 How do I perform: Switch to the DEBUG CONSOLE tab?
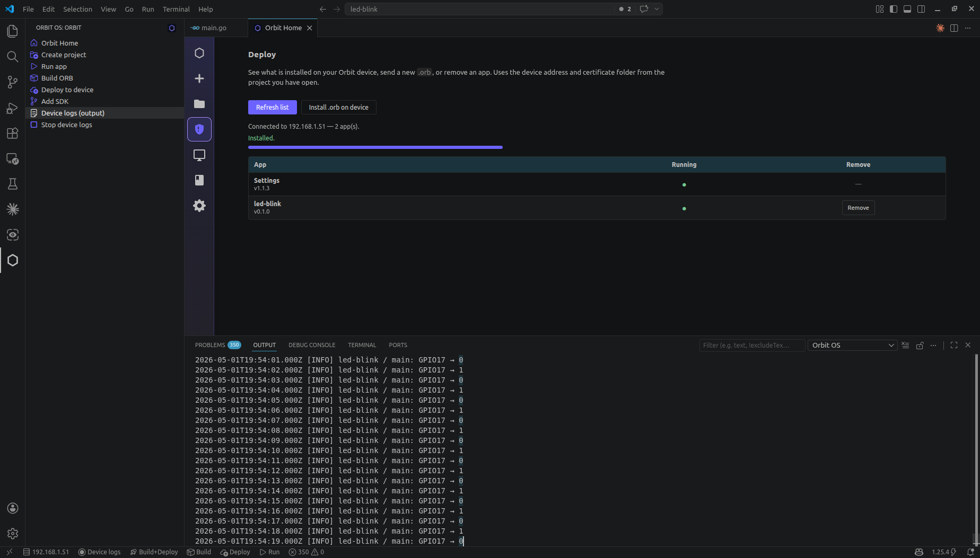tap(312, 345)
